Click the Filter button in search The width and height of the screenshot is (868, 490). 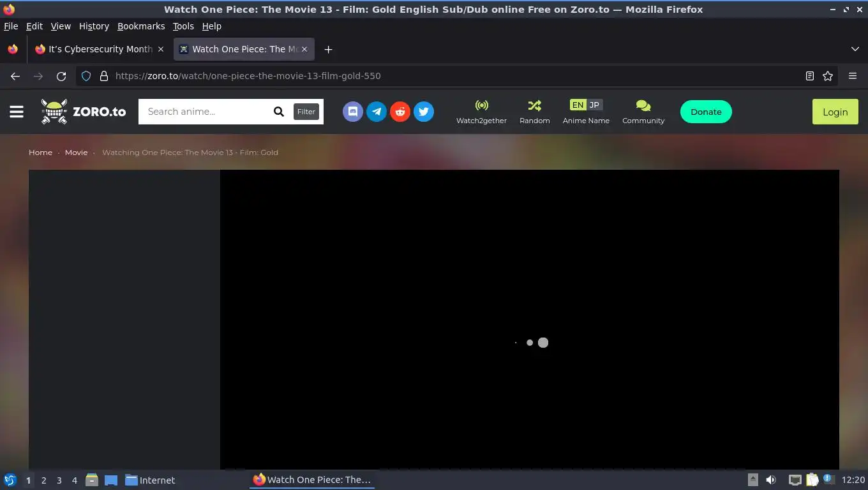pos(306,112)
